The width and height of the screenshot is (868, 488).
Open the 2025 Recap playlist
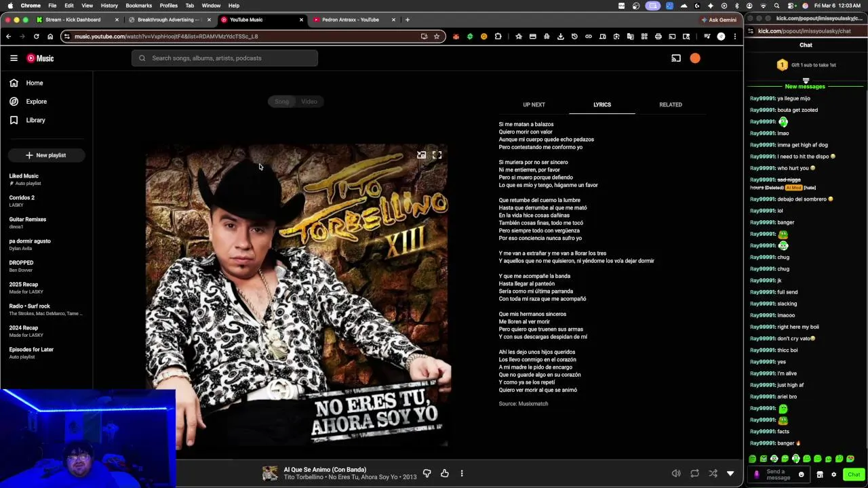[46, 288]
